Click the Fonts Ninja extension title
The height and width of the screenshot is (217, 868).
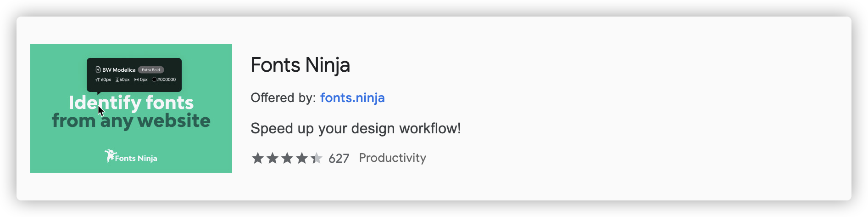pyautogui.click(x=300, y=65)
